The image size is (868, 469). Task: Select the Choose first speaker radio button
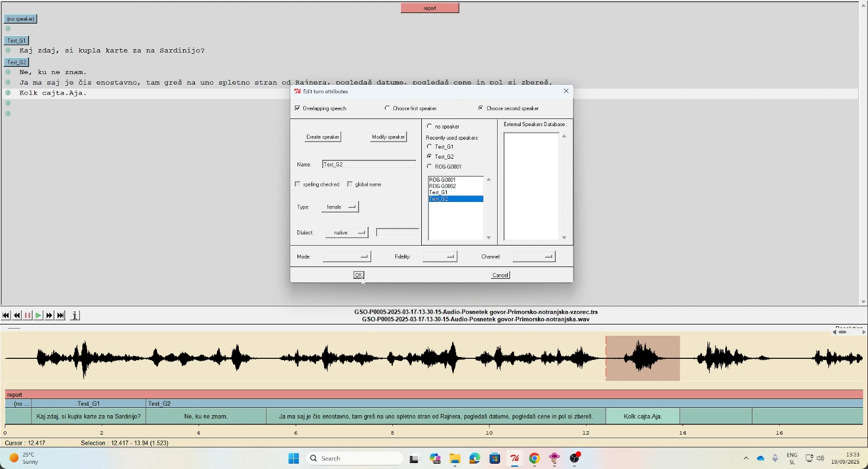[x=387, y=108]
